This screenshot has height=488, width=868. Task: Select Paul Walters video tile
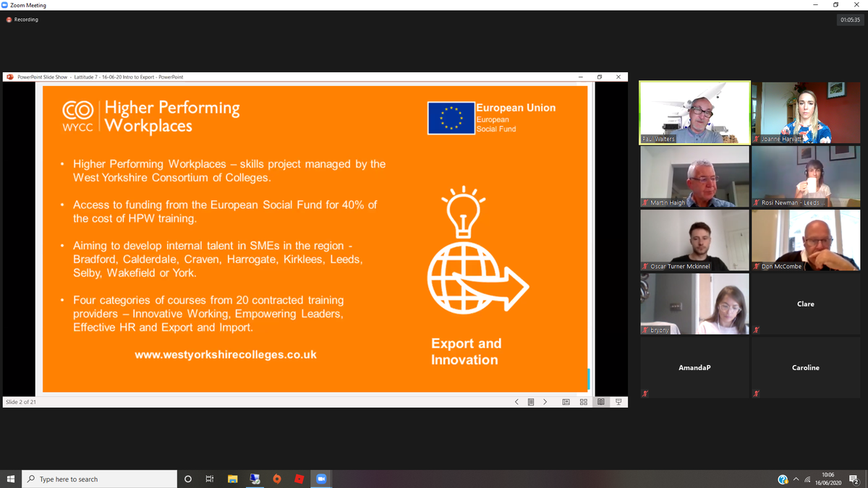coord(694,112)
